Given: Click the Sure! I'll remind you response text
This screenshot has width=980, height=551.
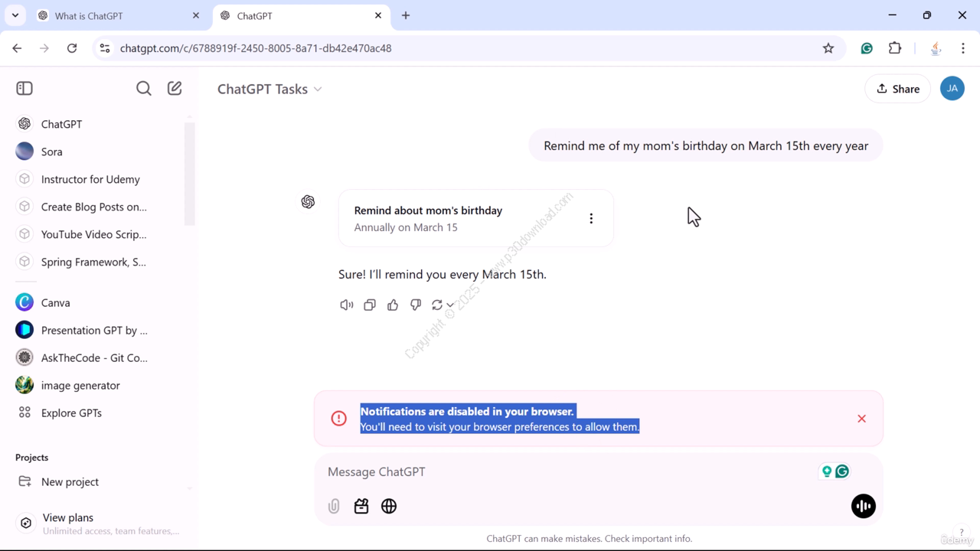Looking at the screenshot, I should pos(443,274).
